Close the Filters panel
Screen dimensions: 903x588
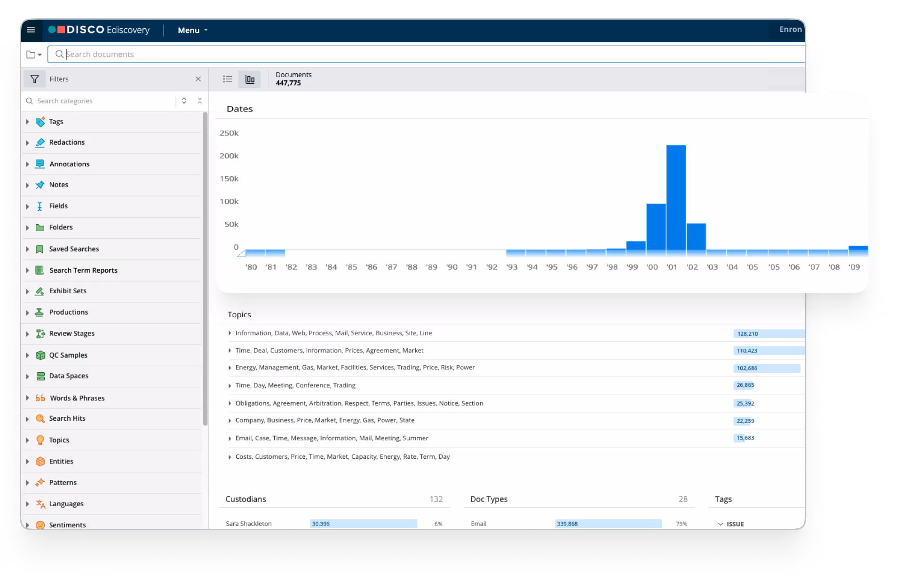click(x=198, y=79)
